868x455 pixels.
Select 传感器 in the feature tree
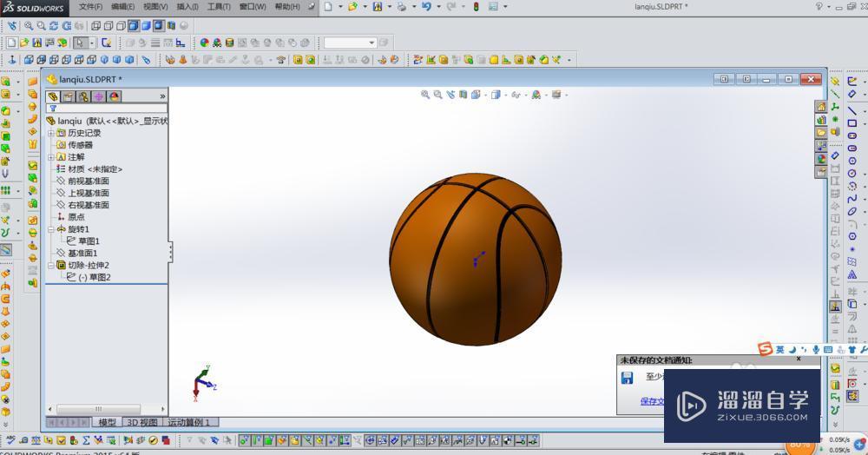point(80,145)
